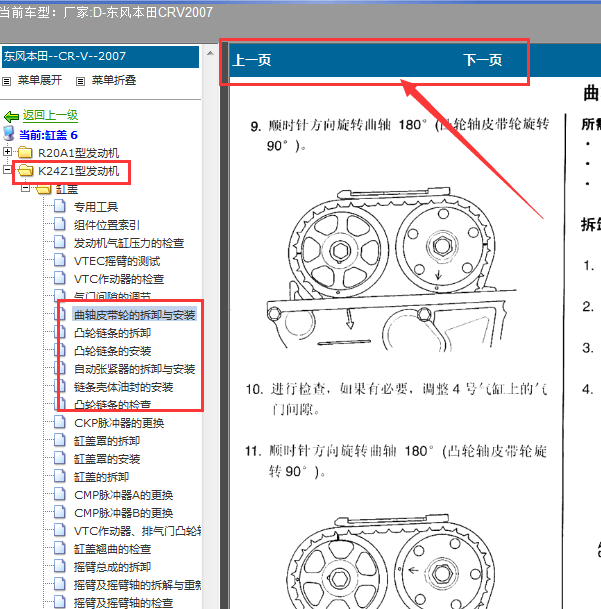Viewport: 601px width, 609px height.
Task: Click the 菜单折叠 list icon
Action: click(x=80, y=81)
